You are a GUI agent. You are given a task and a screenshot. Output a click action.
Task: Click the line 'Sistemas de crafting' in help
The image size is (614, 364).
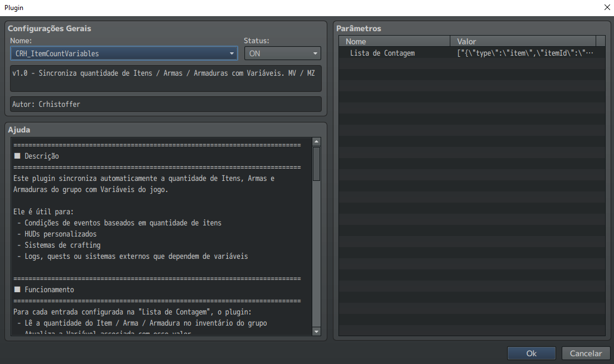(x=62, y=245)
